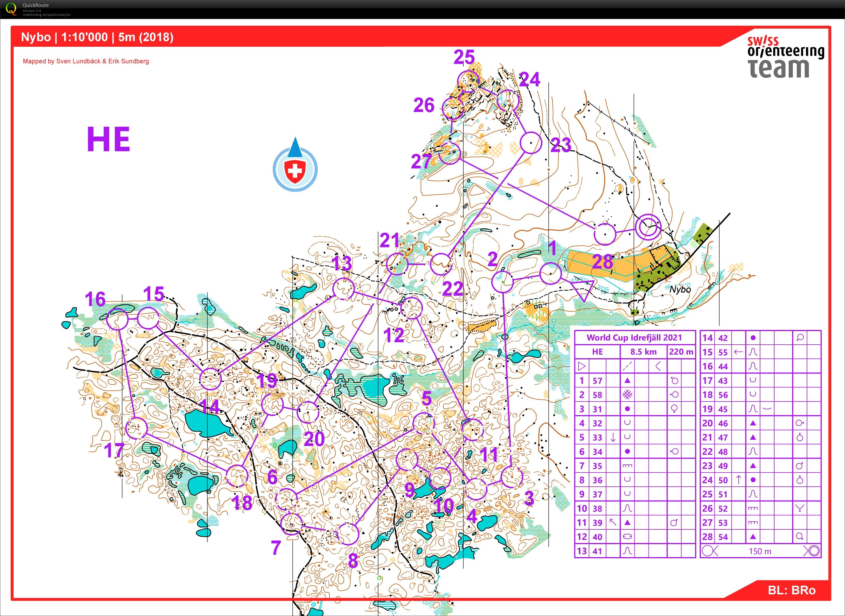
Task: Click the "Mapped by Sven Lundbäck & Erik Sundberg" credit
Action: pyautogui.click(x=86, y=61)
